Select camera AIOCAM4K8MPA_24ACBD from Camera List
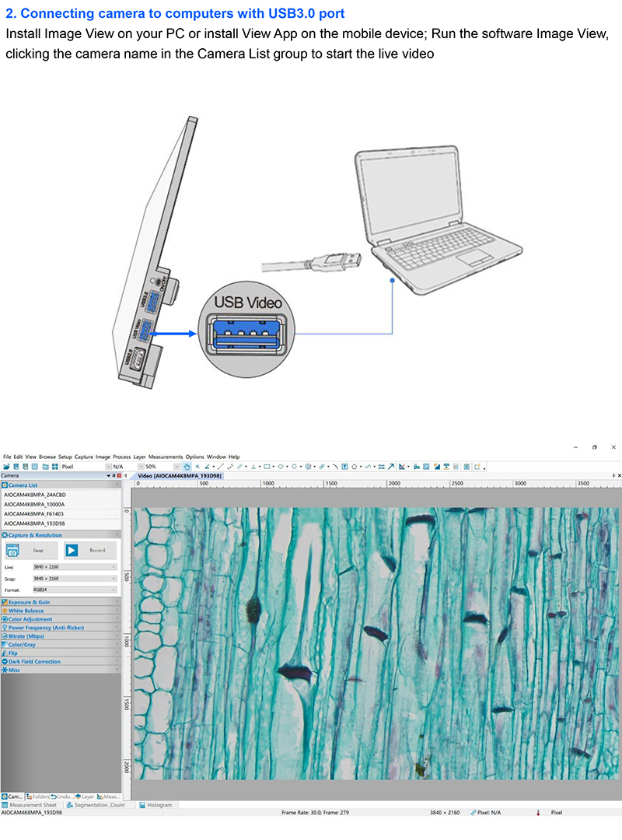Viewport: 622px width, 840px height. click(35, 495)
